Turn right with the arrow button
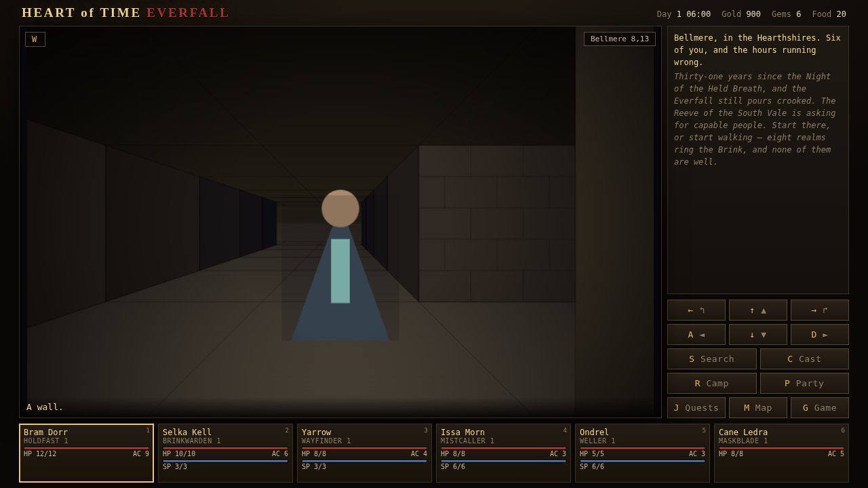Viewport: 868px width, 488px height. [820, 310]
